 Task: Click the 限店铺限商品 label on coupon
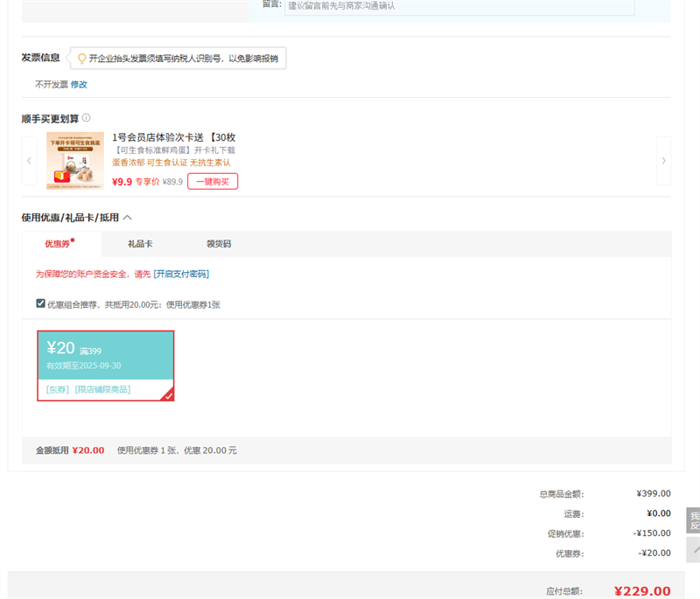click(x=102, y=389)
